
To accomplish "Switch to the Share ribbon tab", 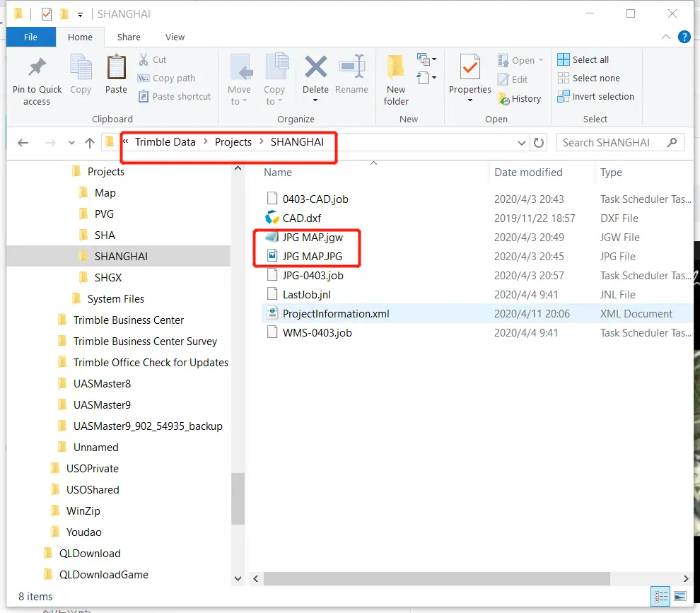I will 129,37.
